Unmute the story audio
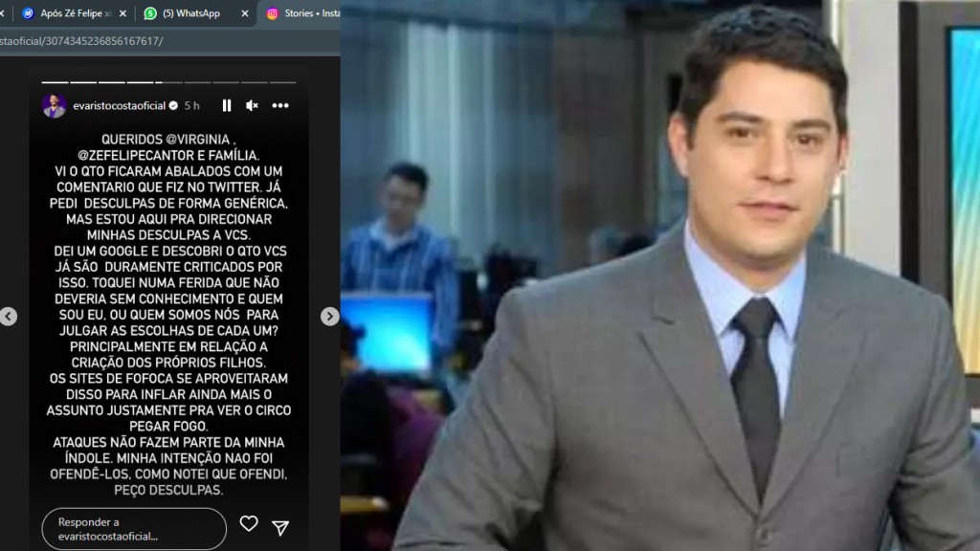The width and height of the screenshot is (980, 551). 252,105
